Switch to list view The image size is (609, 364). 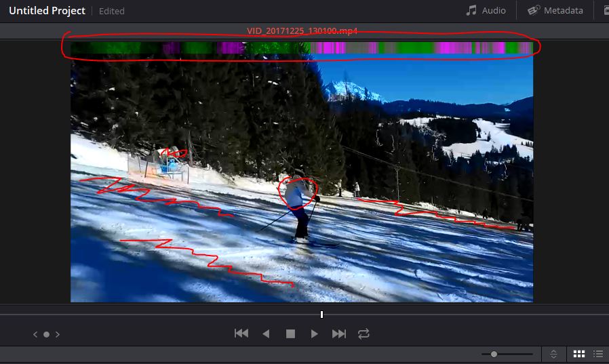click(598, 354)
